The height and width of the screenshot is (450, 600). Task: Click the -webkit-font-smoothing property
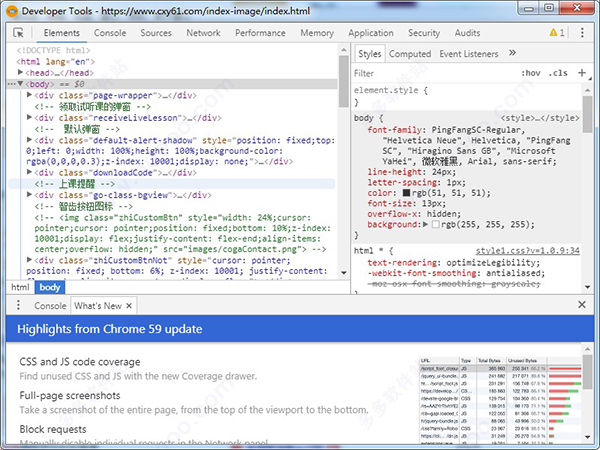click(x=421, y=273)
